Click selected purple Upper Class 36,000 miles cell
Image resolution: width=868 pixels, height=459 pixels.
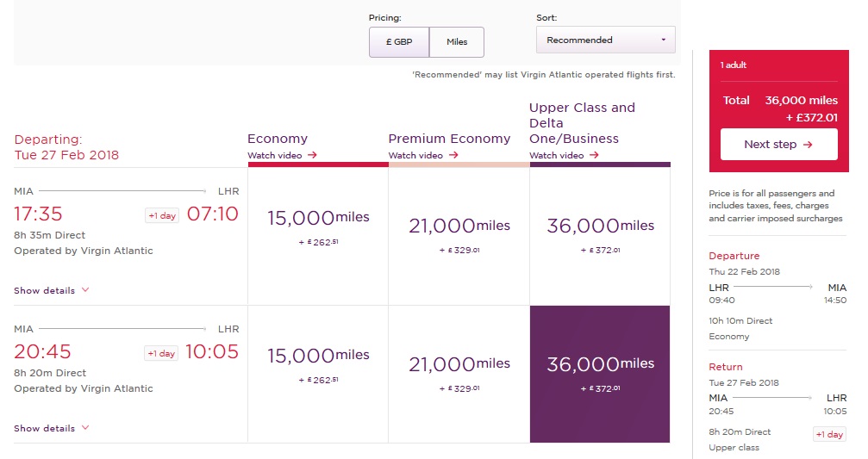600,374
